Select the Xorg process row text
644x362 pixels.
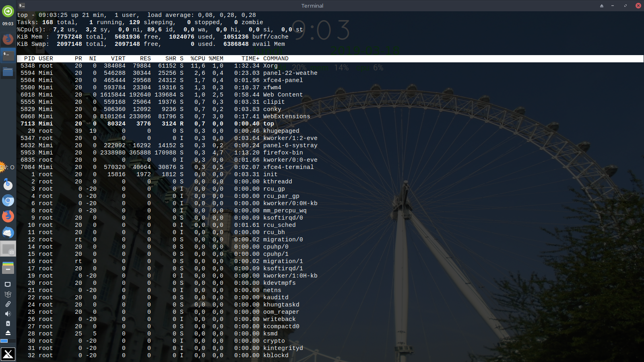click(270, 66)
